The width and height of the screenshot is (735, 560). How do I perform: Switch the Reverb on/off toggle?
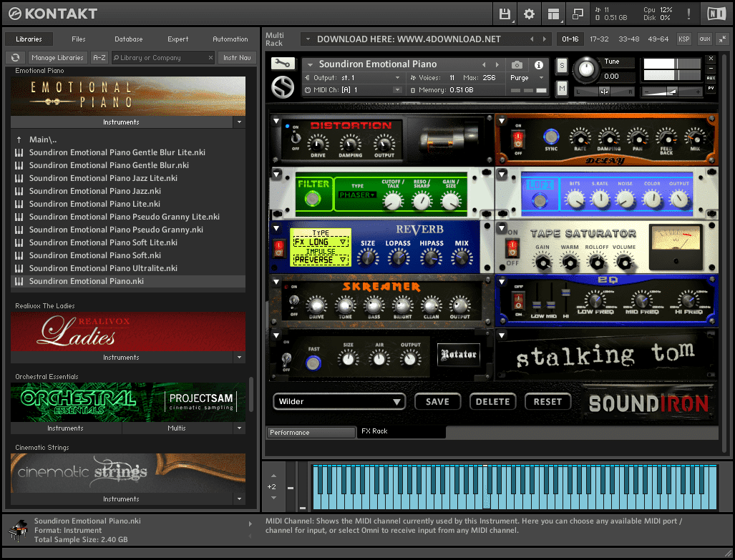(x=278, y=248)
